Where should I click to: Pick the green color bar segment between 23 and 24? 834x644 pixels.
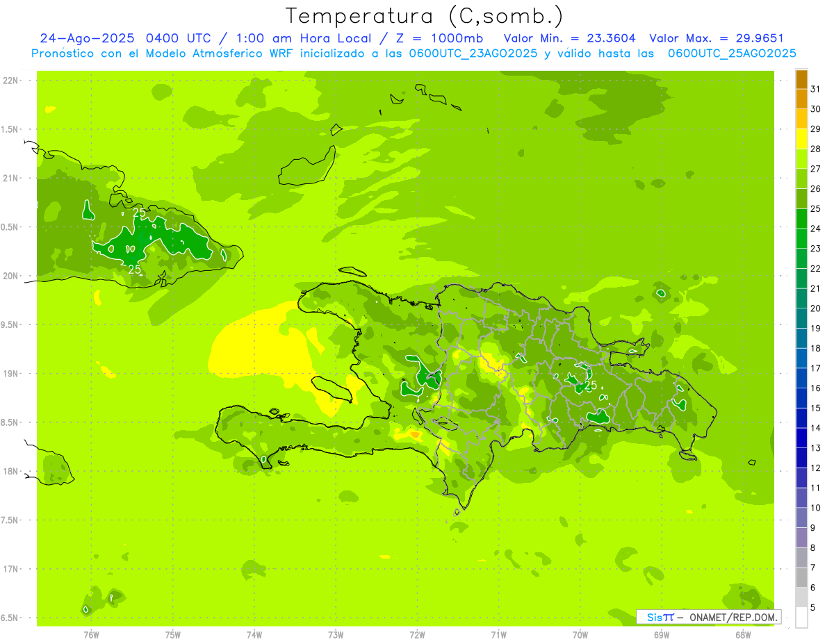tap(801, 238)
